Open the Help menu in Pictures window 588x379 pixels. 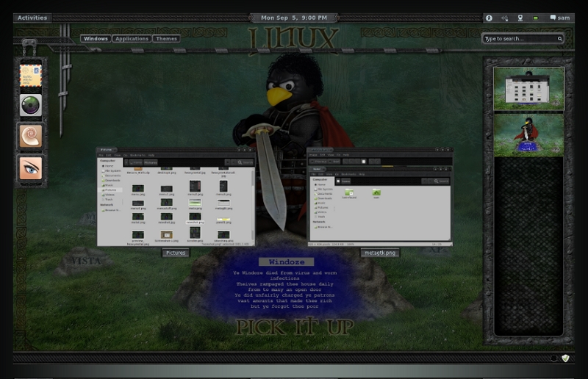click(151, 155)
